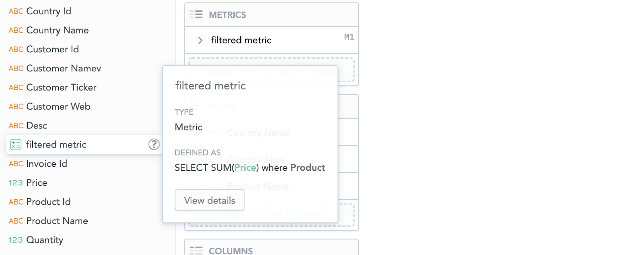Select the Customer Ticker attribute
Viewport: 644px width, 255px height.
(61, 87)
